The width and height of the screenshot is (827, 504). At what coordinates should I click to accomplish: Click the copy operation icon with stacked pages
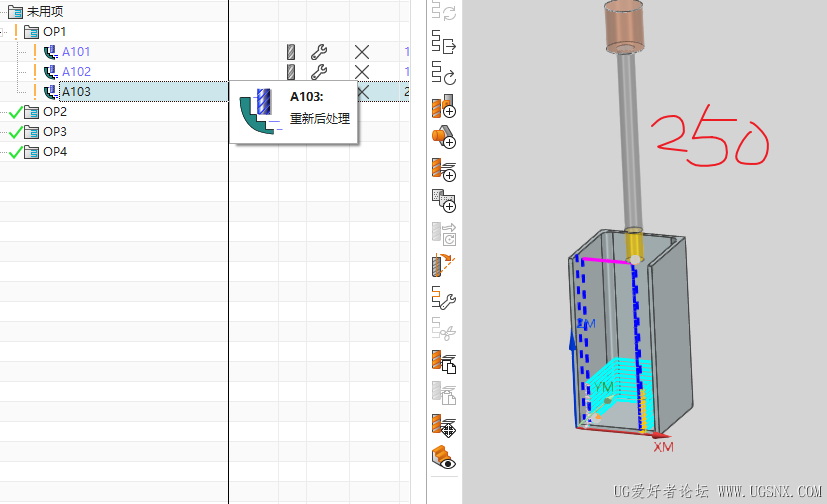443,361
